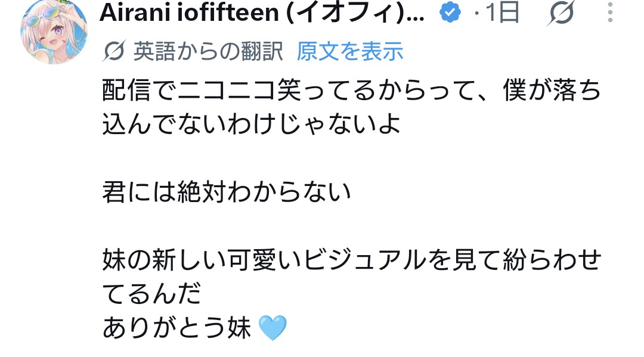Click the 英語からの翻訳 label
Image resolution: width=644 pixels, height=357 pixels.
(x=208, y=52)
